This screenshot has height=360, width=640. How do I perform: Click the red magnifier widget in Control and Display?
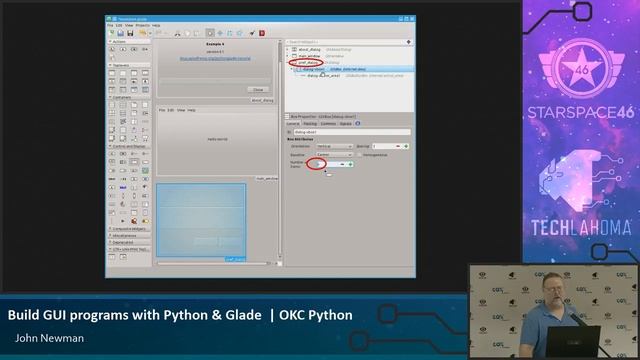[x=134, y=221]
